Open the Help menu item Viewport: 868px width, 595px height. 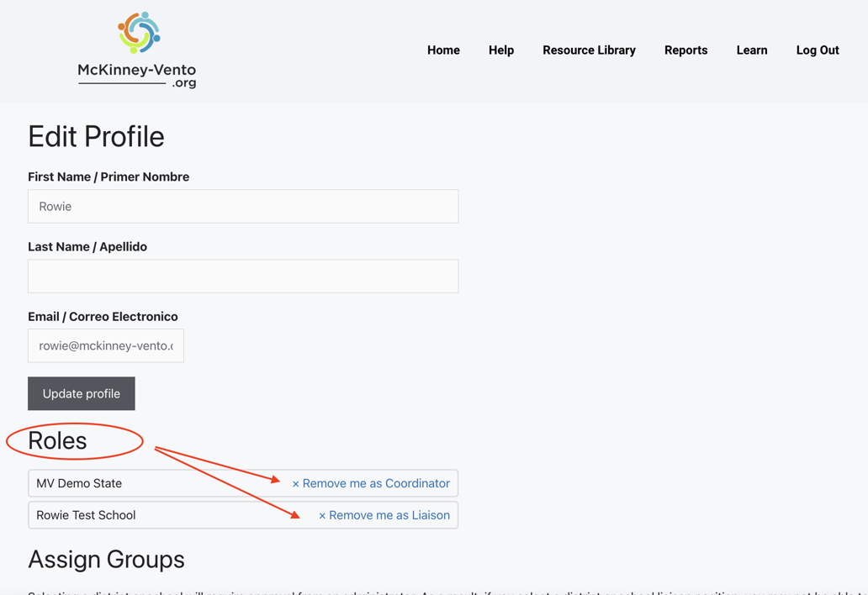pyautogui.click(x=500, y=50)
